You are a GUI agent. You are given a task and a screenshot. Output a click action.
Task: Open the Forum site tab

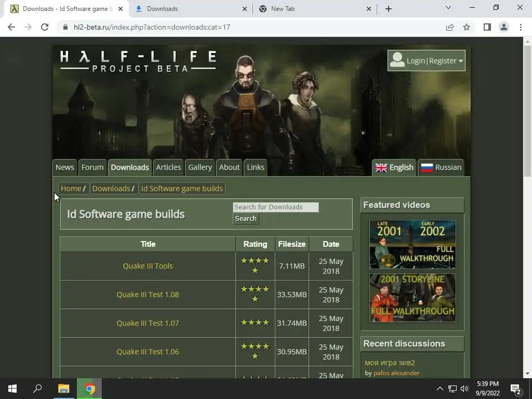(92, 167)
